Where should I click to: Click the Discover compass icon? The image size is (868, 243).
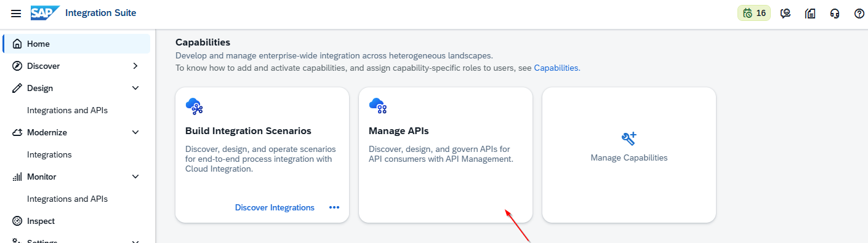17,66
